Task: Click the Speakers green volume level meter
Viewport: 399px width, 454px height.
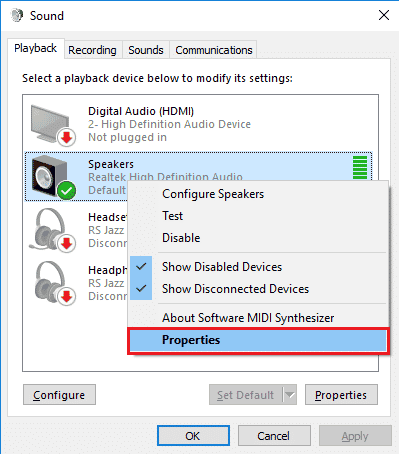Action: point(360,168)
